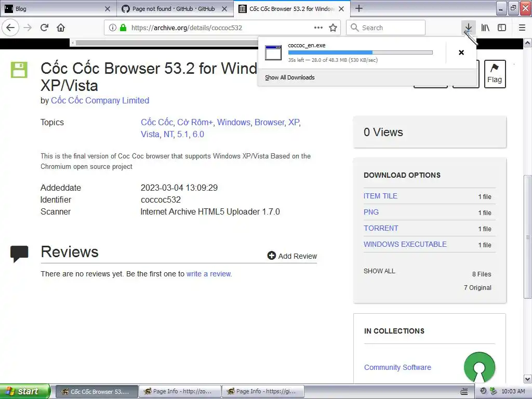
Task: Cancel the coccoc_en.exe download
Action: point(461,52)
